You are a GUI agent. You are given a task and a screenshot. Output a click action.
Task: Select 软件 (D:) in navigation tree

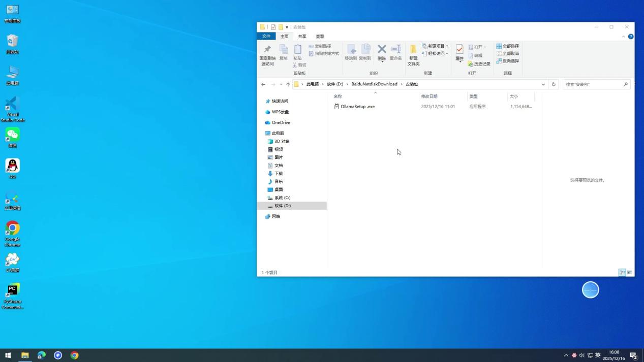point(283,206)
